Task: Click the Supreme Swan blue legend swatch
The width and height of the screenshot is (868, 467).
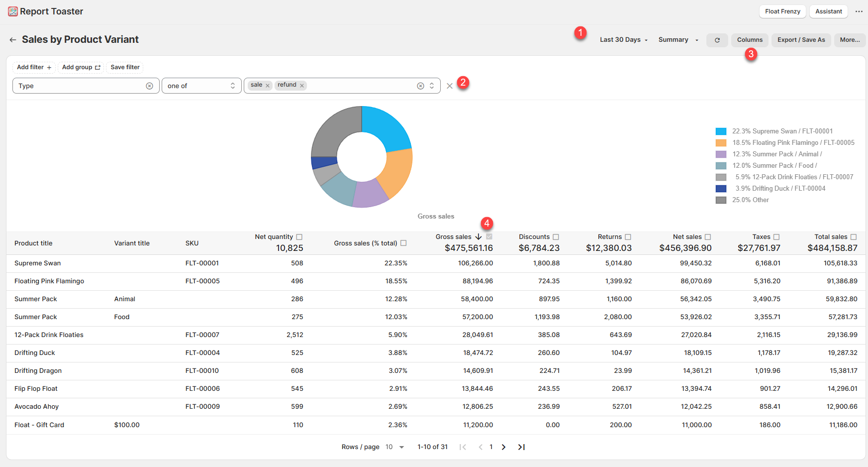Action: point(721,131)
